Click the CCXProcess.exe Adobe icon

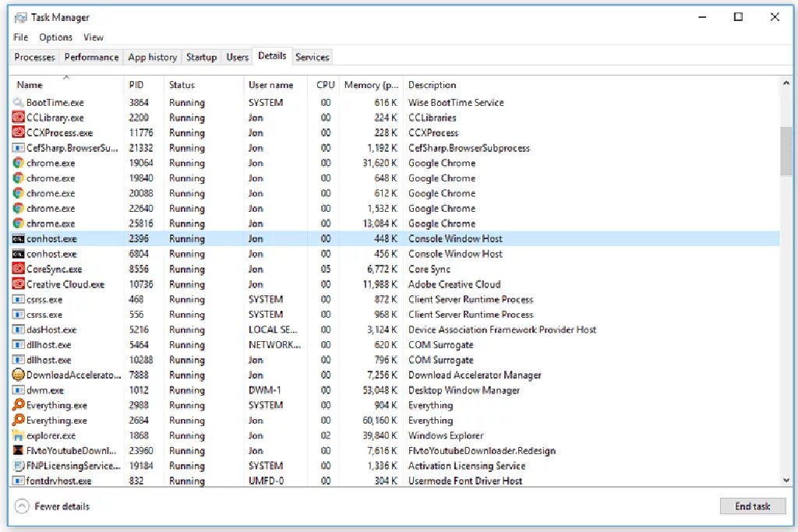pyautogui.click(x=19, y=132)
